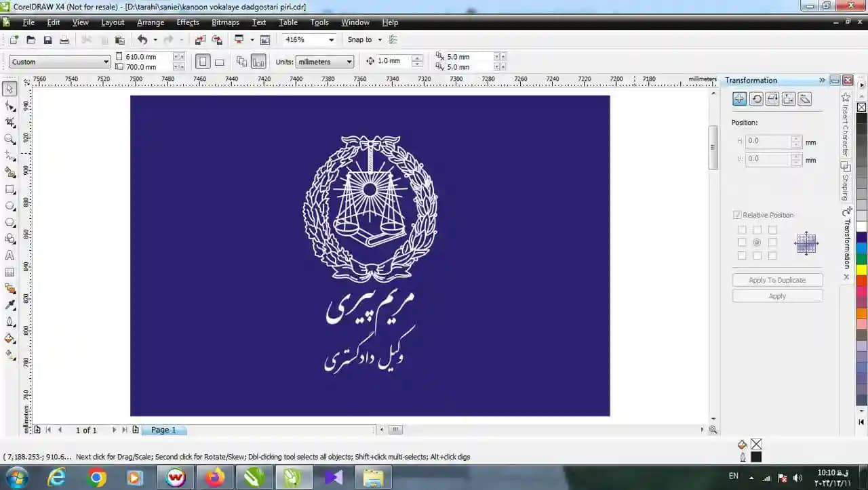Select the Eyedropper tool in the toolbox
Screen dimensions: 868x490
(9, 306)
